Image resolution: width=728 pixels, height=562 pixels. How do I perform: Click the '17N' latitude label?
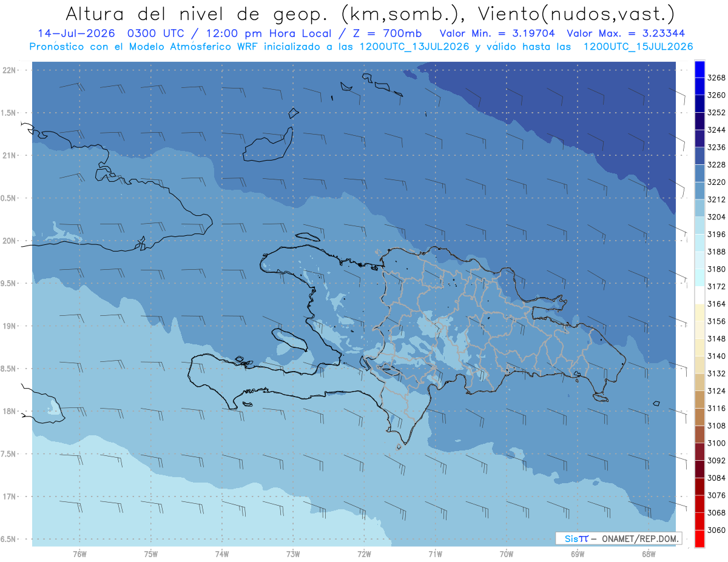pos(8,497)
